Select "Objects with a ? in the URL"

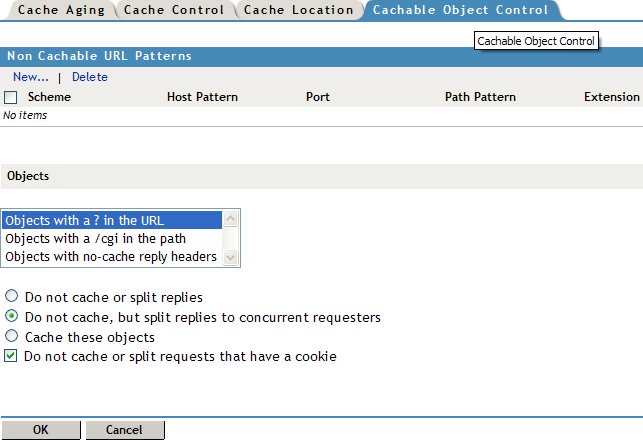click(x=85, y=220)
